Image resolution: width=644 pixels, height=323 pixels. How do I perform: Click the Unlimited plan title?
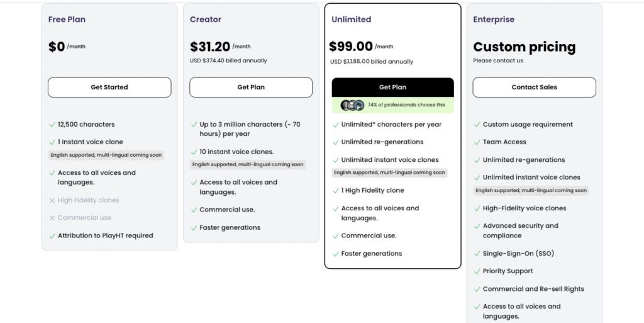[x=351, y=20]
